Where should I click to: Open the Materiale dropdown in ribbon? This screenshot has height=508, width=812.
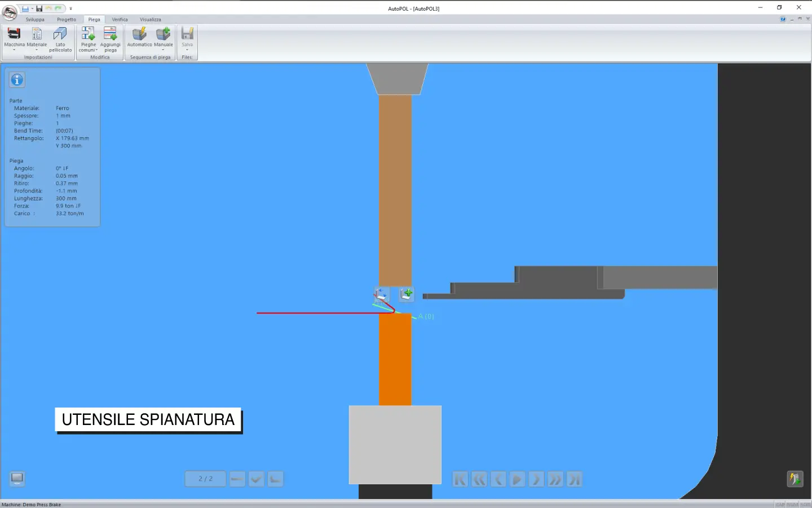pos(37,38)
